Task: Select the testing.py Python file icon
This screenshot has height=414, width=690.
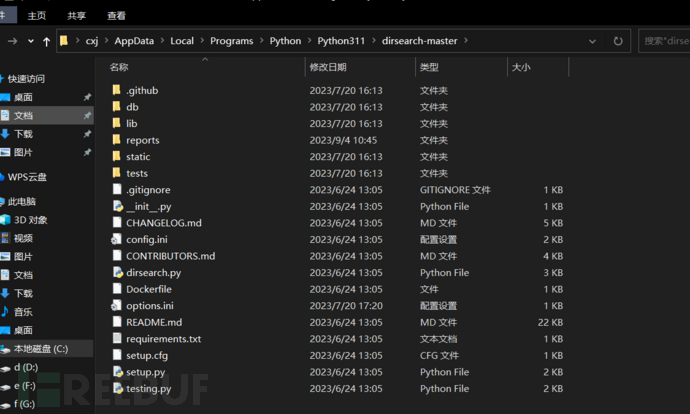Action: click(x=117, y=388)
